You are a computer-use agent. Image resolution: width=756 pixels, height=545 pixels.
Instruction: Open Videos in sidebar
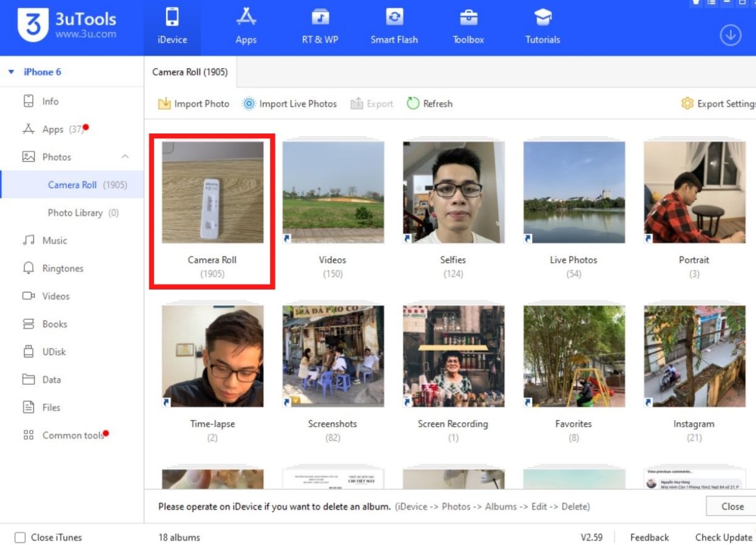72,296
